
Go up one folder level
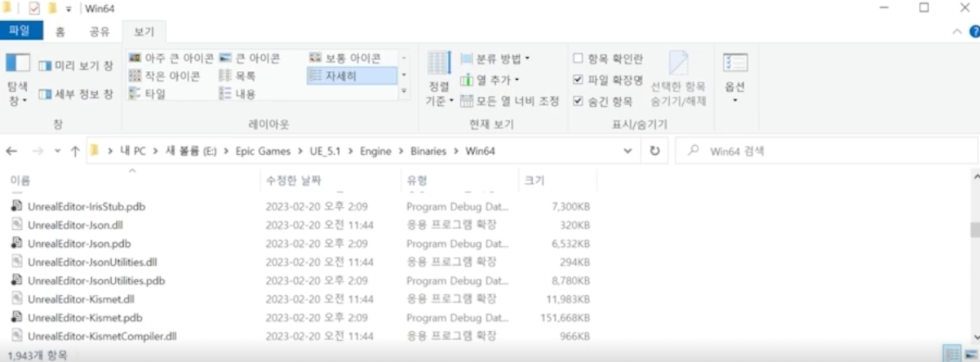coord(75,152)
